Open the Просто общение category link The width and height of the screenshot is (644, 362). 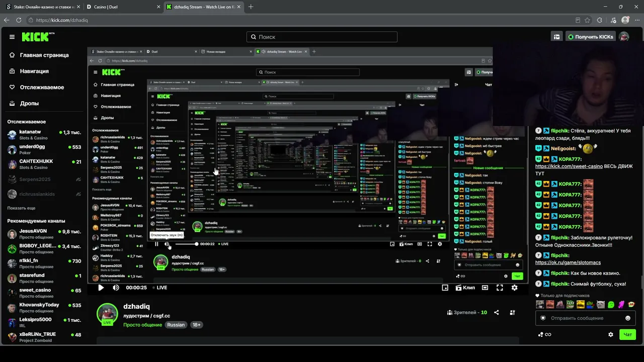tap(142, 325)
